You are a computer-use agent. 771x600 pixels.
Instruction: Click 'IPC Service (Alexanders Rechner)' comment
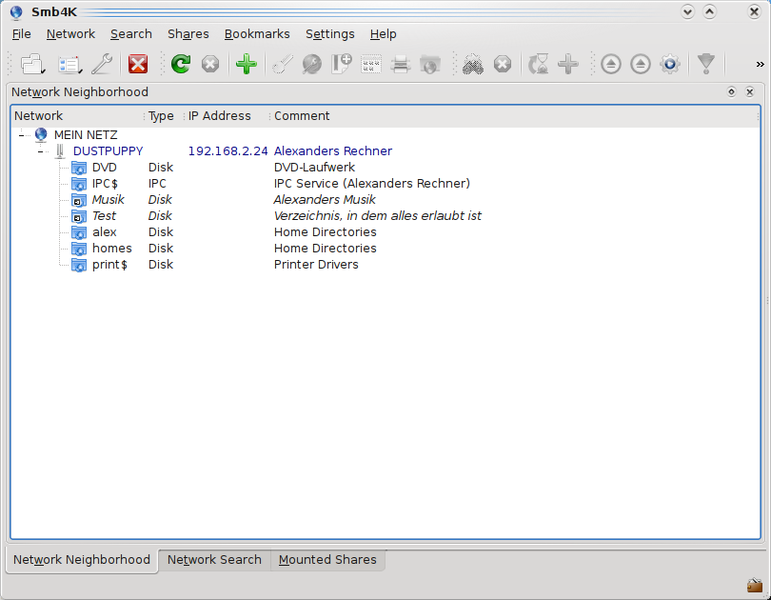[x=372, y=183]
